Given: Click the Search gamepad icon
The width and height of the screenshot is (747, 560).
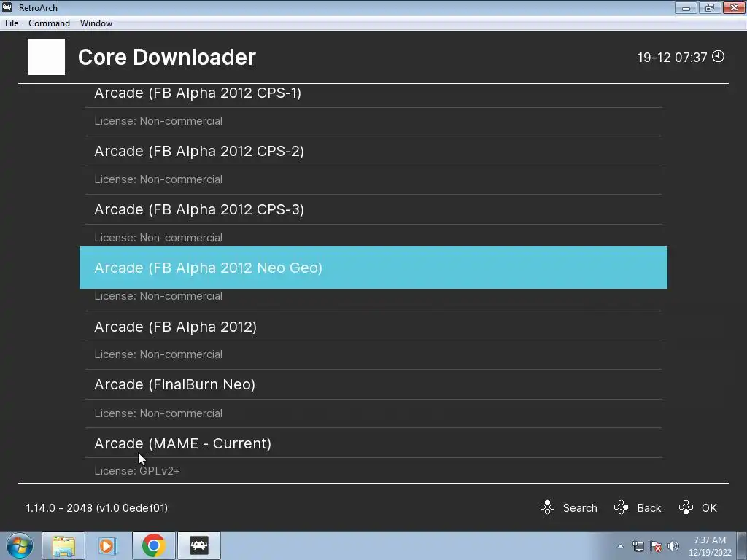Looking at the screenshot, I should (547, 507).
